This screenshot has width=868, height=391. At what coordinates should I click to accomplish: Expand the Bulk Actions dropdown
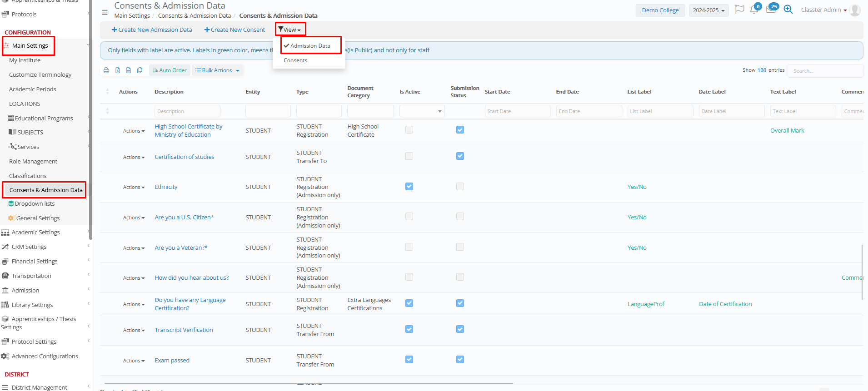point(217,70)
